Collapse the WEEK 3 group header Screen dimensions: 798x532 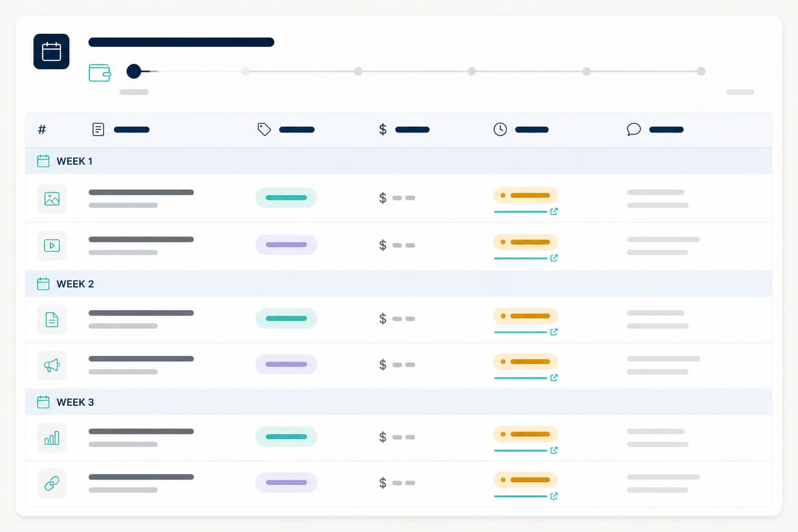pyautogui.click(x=398, y=402)
